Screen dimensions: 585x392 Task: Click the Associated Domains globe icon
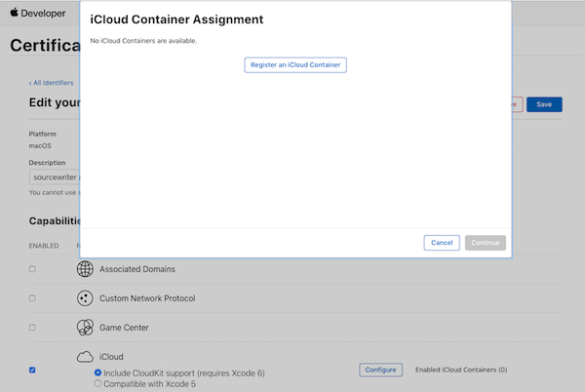click(85, 269)
